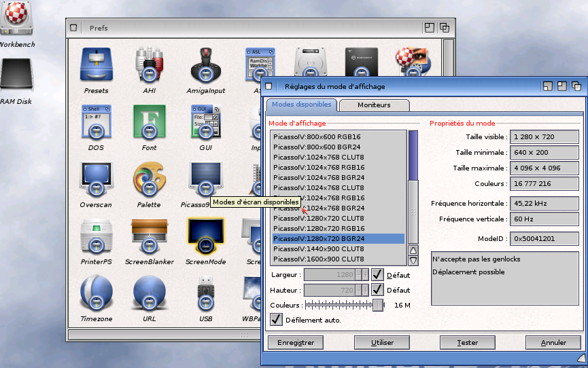588x368 pixels.
Task: Toggle the Largeur Défaut checkbox
Action: click(378, 275)
